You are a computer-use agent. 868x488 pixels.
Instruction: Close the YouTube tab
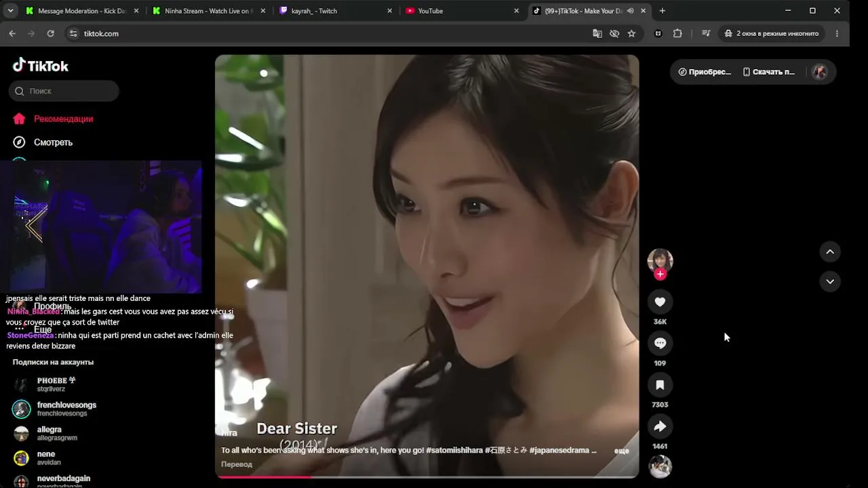click(516, 11)
